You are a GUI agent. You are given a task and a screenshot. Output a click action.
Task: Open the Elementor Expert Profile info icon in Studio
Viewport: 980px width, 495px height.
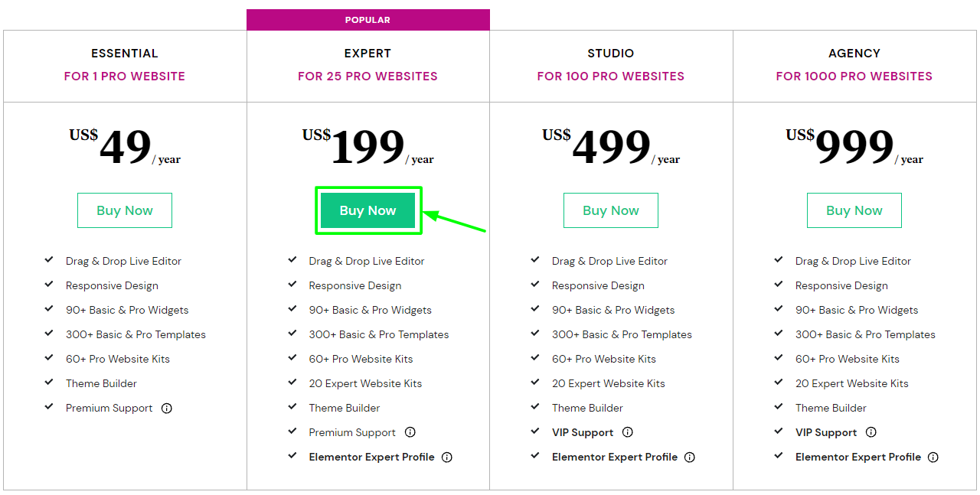click(x=690, y=457)
